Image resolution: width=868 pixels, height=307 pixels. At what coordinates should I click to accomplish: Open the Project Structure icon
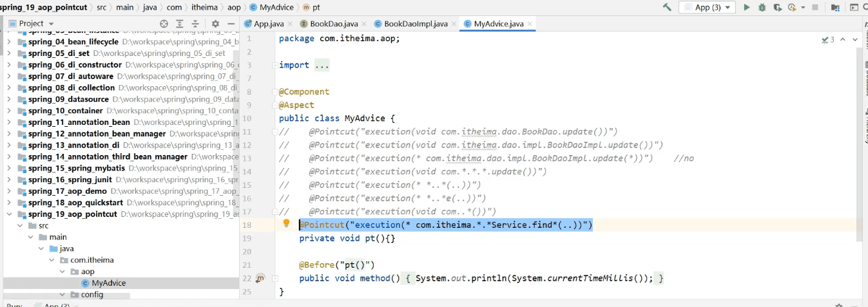[x=835, y=7]
